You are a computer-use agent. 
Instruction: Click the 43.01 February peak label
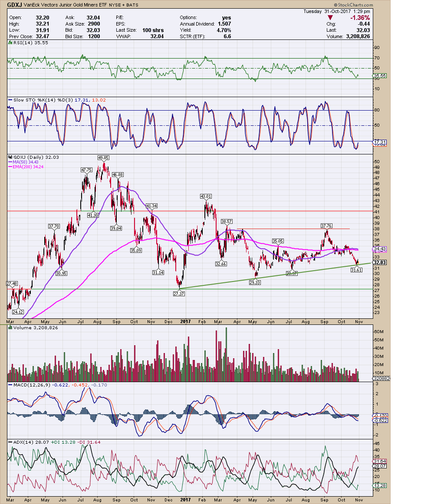click(206, 196)
